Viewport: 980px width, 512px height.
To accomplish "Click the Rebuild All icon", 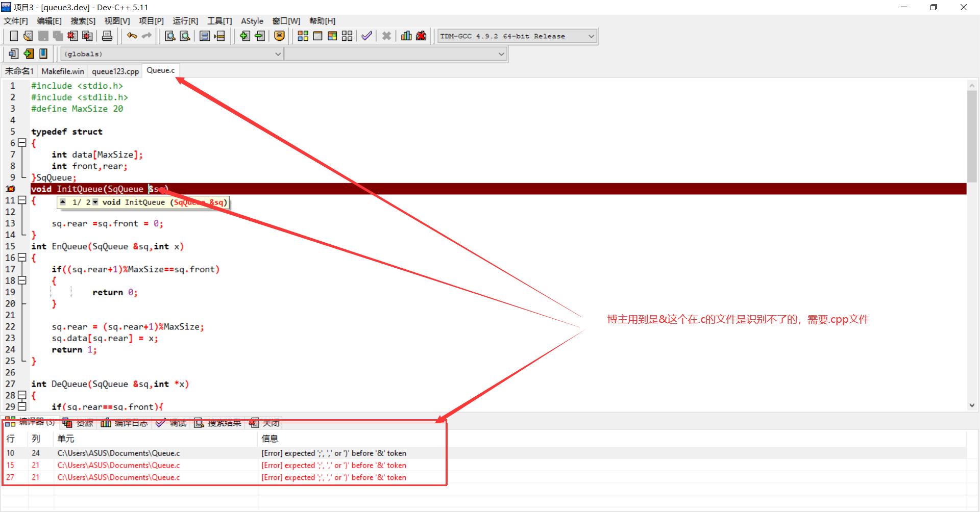I will point(347,36).
